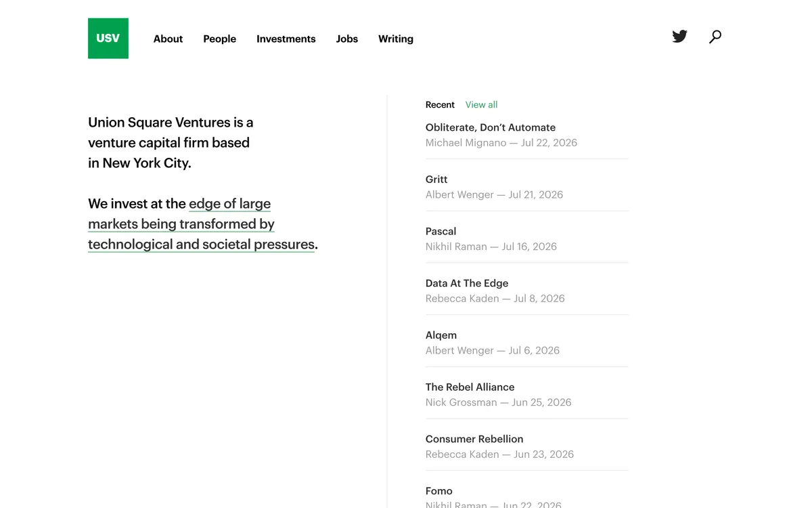
Task: Read the 'Pascal' post
Action: point(441,232)
